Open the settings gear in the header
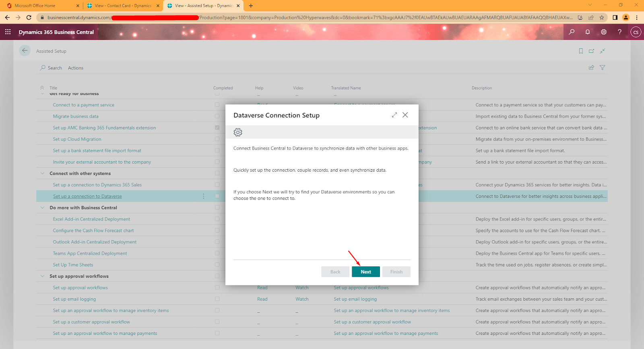Screen dimensions: 644x349 (604, 32)
